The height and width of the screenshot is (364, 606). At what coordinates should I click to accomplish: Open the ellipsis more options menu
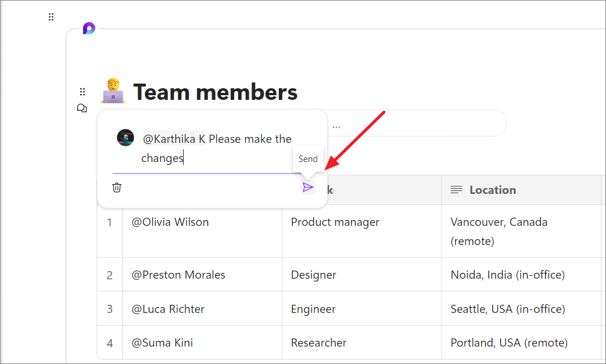336,125
